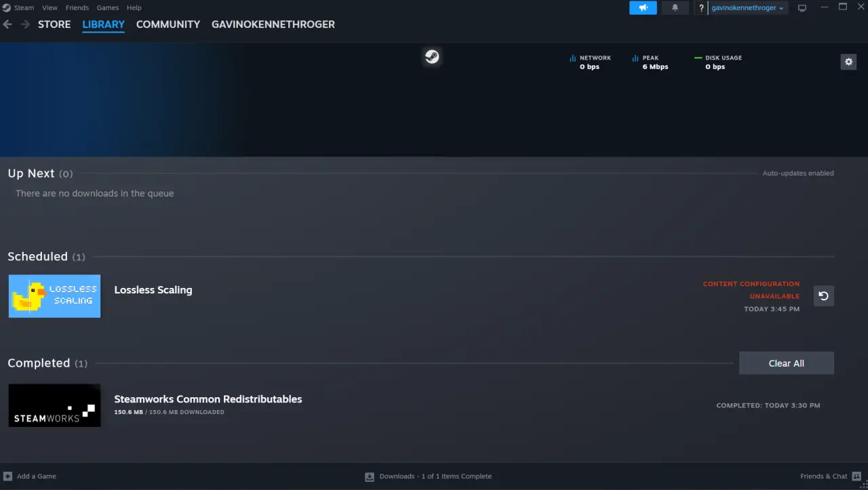Click the PEAK 6 Mbps stat
Viewport: 868px width, 490px height.
(650, 62)
